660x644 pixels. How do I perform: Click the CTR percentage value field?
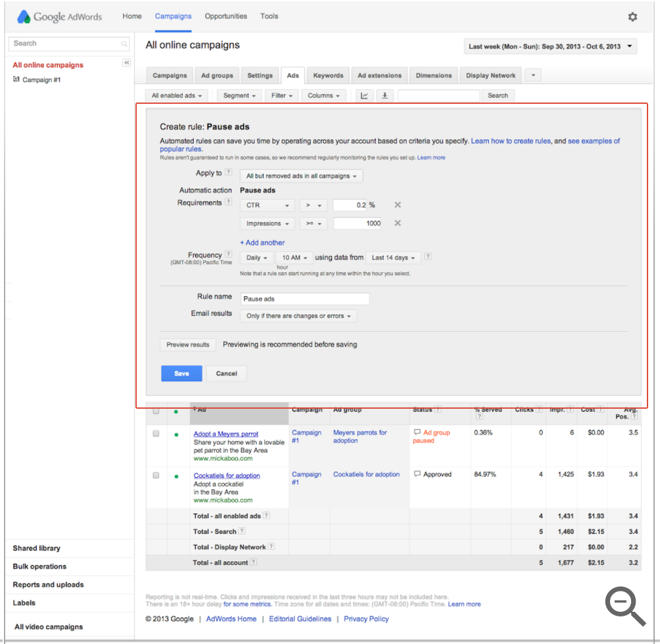click(350, 205)
